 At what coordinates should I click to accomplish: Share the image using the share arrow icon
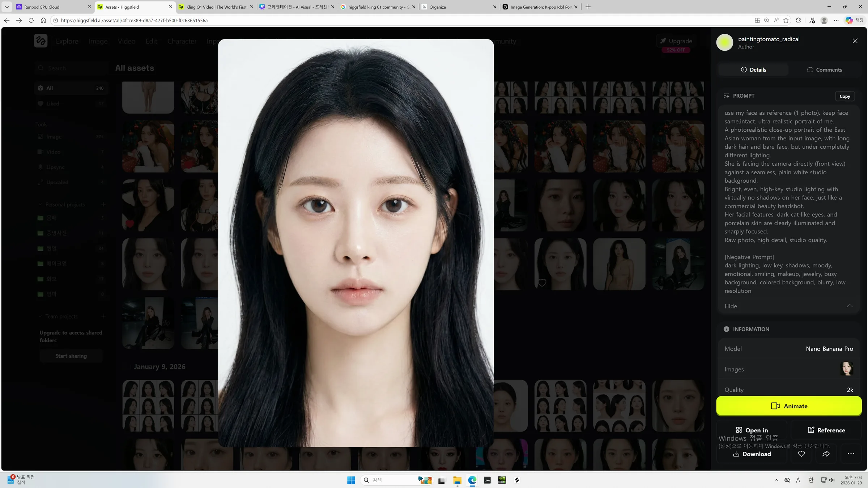click(x=826, y=454)
